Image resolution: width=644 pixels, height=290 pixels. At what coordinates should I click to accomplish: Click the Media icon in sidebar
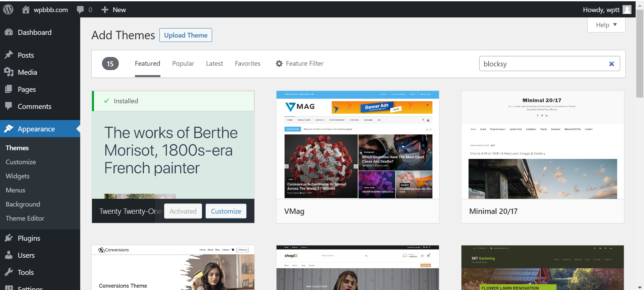(9, 72)
